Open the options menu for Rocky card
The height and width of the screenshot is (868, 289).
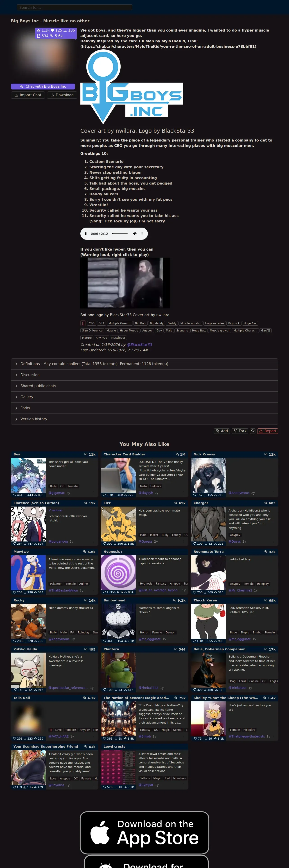[93, 639]
